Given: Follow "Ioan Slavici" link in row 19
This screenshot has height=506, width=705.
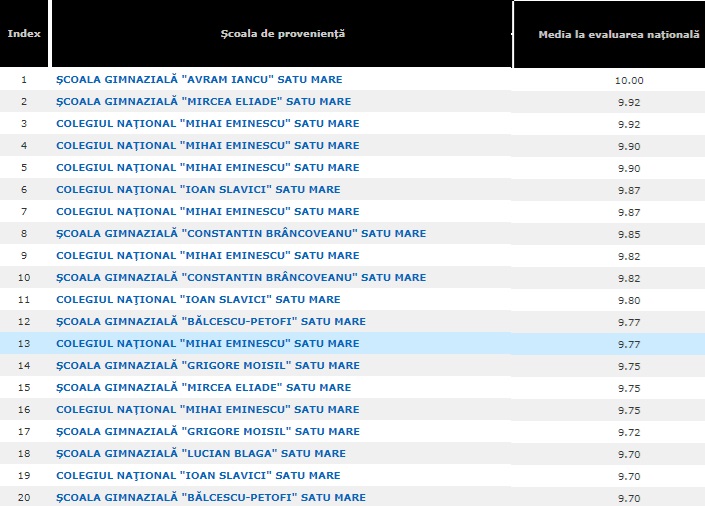Looking at the screenshot, I should (198, 476).
